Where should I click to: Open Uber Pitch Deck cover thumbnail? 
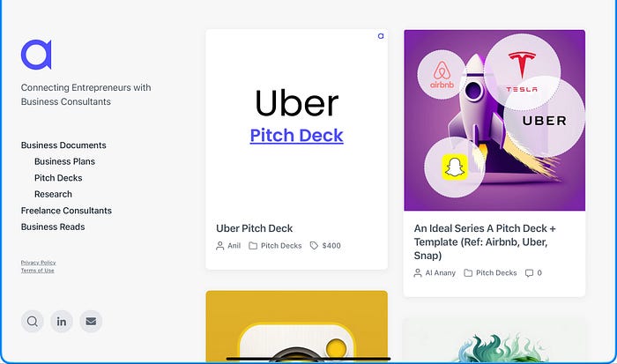(297, 121)
